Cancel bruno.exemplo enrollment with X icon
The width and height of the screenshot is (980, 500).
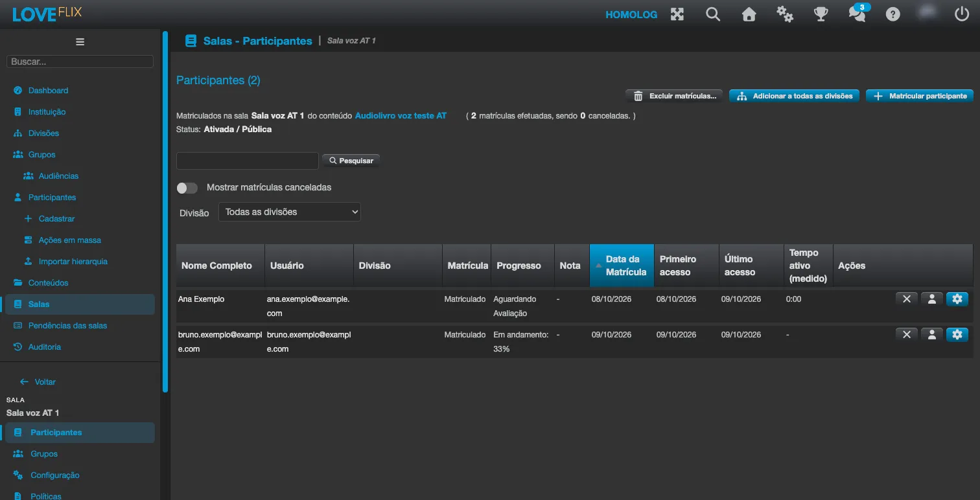point(907,334)
